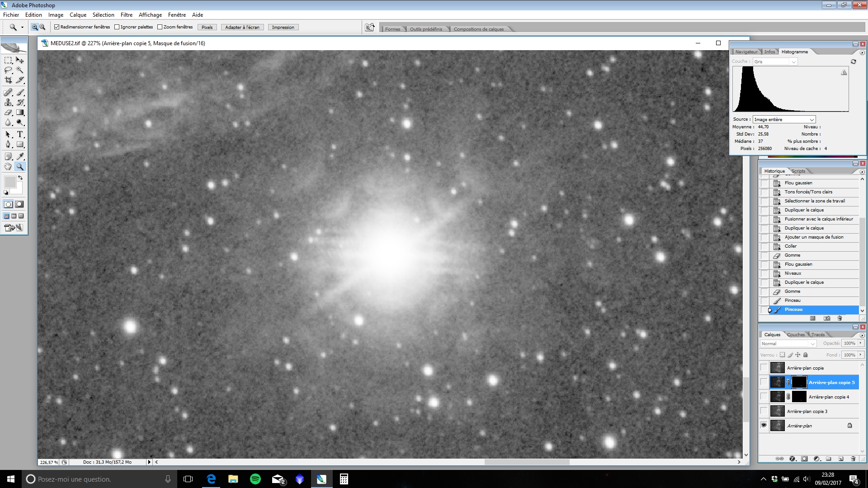Click the zoom out magnifier in options bar

tap(42, 27)
